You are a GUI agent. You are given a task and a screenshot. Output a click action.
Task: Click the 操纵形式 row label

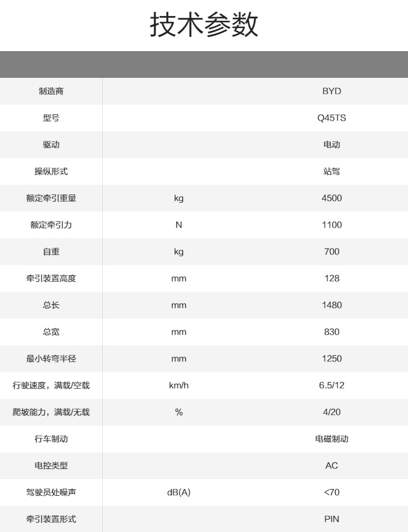tap(51, 172)
